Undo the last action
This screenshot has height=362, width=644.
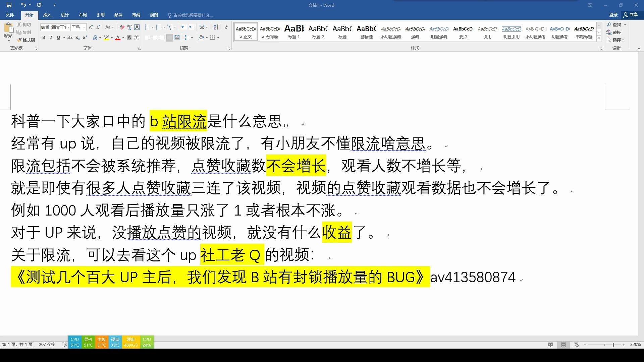[23, 5]
